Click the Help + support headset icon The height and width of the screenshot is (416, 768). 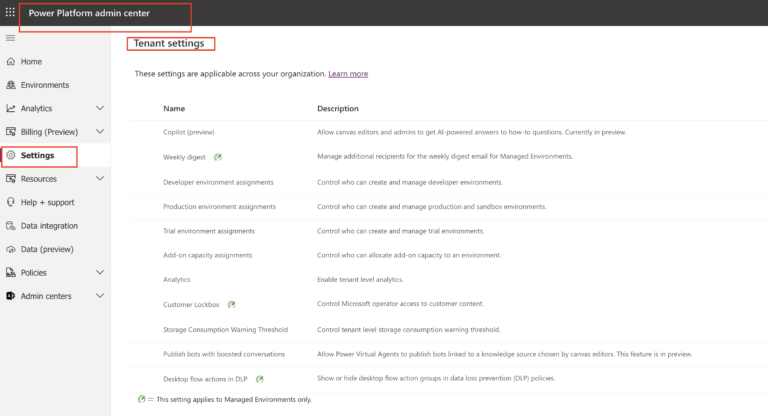11,202
